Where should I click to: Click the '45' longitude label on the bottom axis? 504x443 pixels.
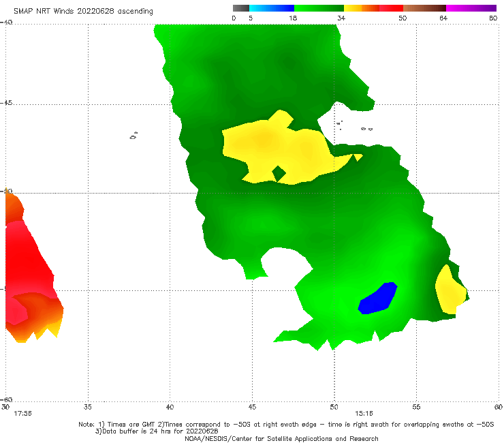tap(252, 407)
